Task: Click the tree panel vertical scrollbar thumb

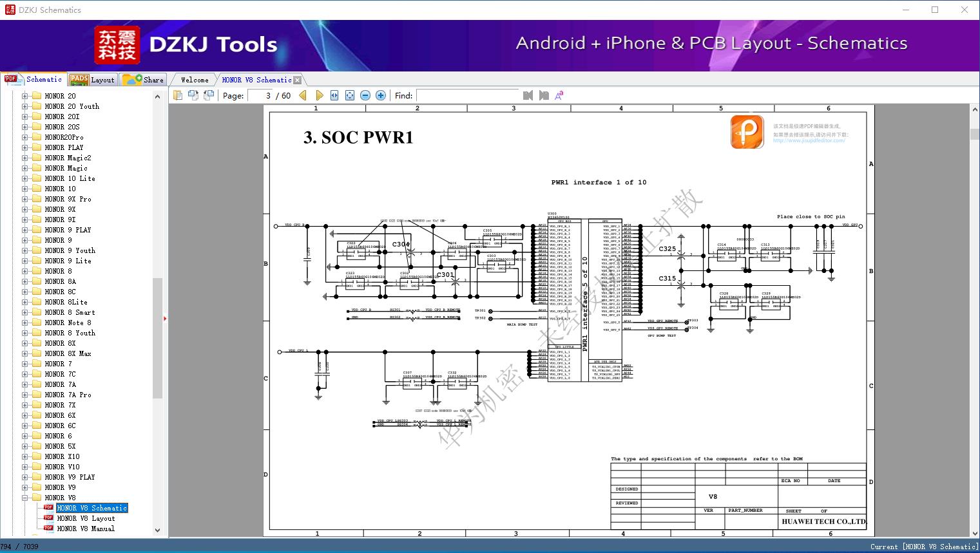Action: click(157, 338)
